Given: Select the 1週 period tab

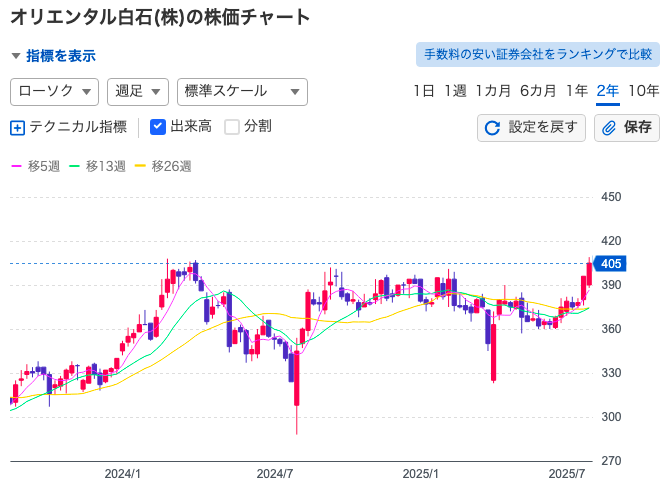Looking at the screenshot, I should click(455, 91).
